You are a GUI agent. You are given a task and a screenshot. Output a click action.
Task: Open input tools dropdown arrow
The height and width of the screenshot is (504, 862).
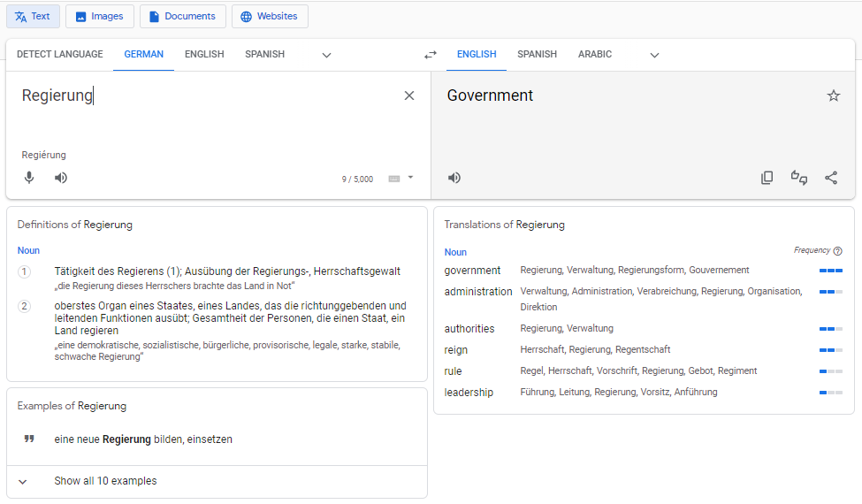pyautogui.click(x=410, y=178)
